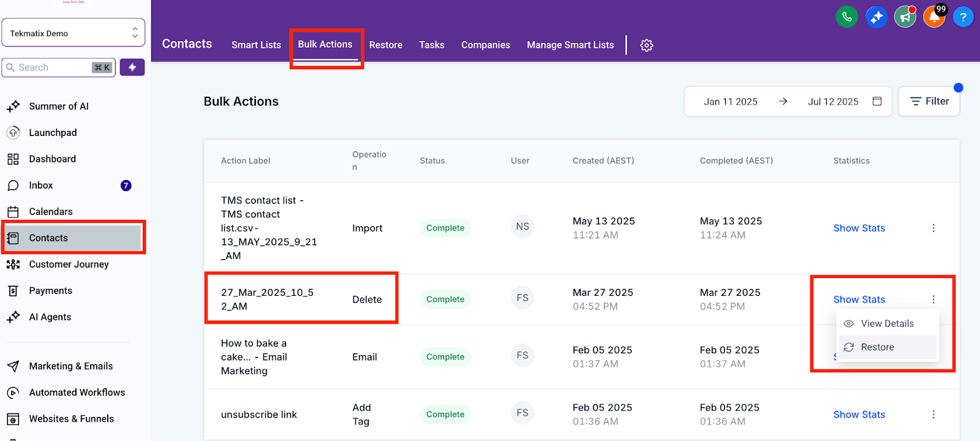
Task: Click the Filter button
Action: (929, 101)
